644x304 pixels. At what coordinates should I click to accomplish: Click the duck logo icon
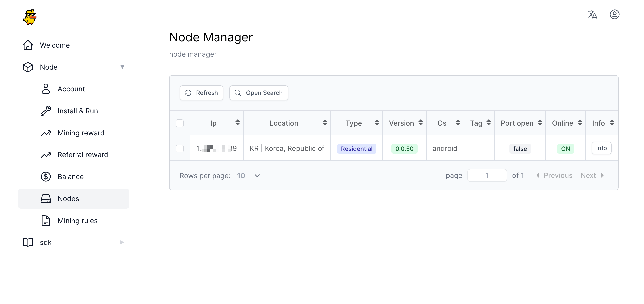(x=30, y=17)
